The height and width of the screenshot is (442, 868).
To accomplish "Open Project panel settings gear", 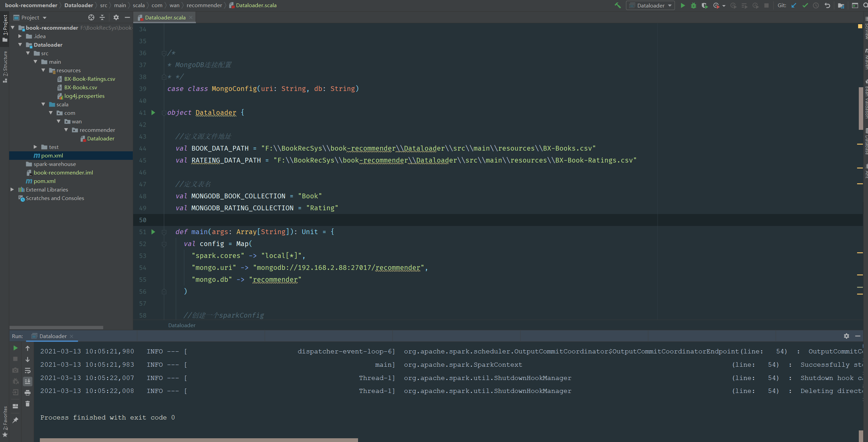I will [116, 17].
